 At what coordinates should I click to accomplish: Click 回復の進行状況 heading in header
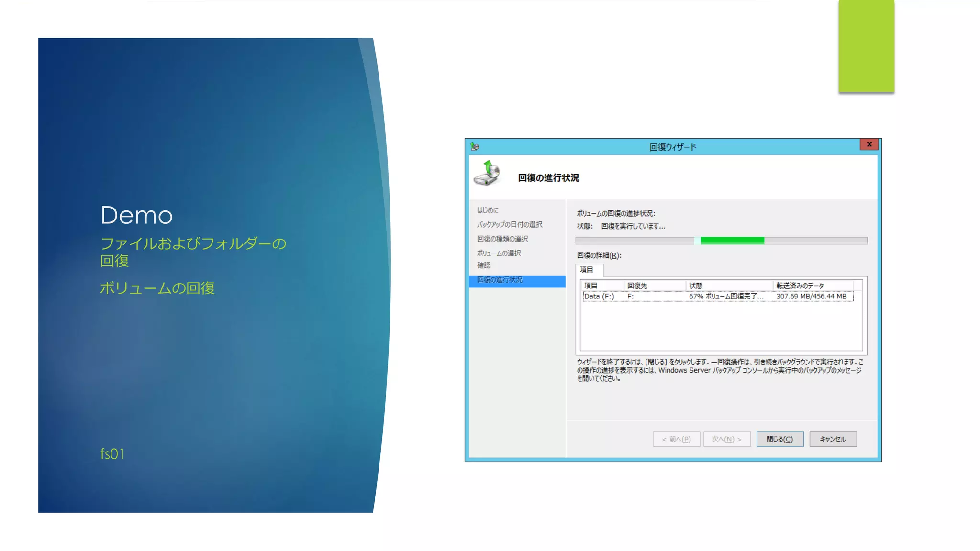click(548, 178)
